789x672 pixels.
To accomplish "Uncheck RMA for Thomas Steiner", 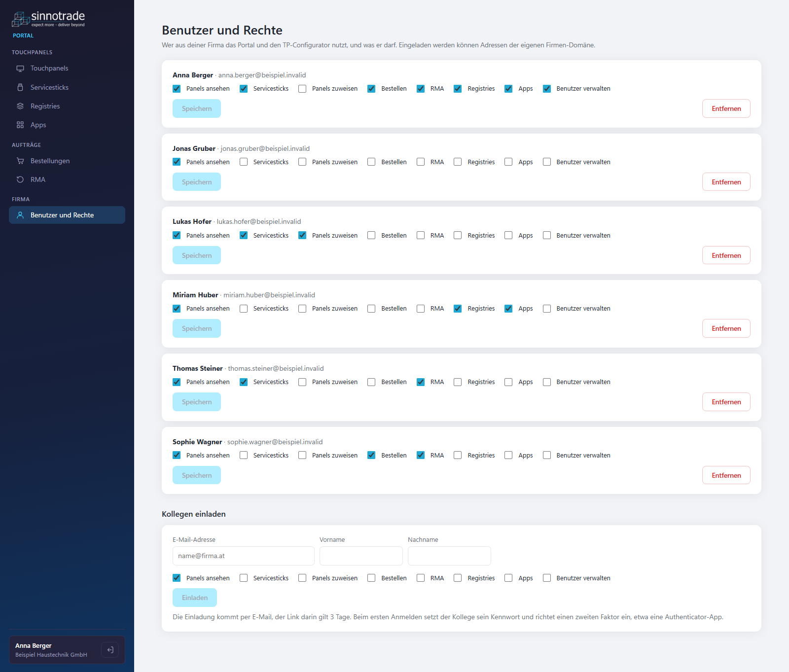I will pos(421,382).
